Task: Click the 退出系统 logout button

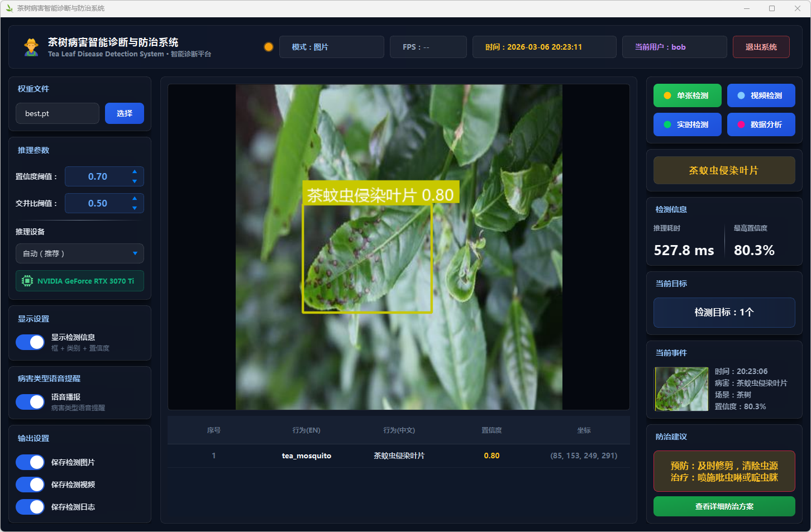Action: [x=761, y=47]
